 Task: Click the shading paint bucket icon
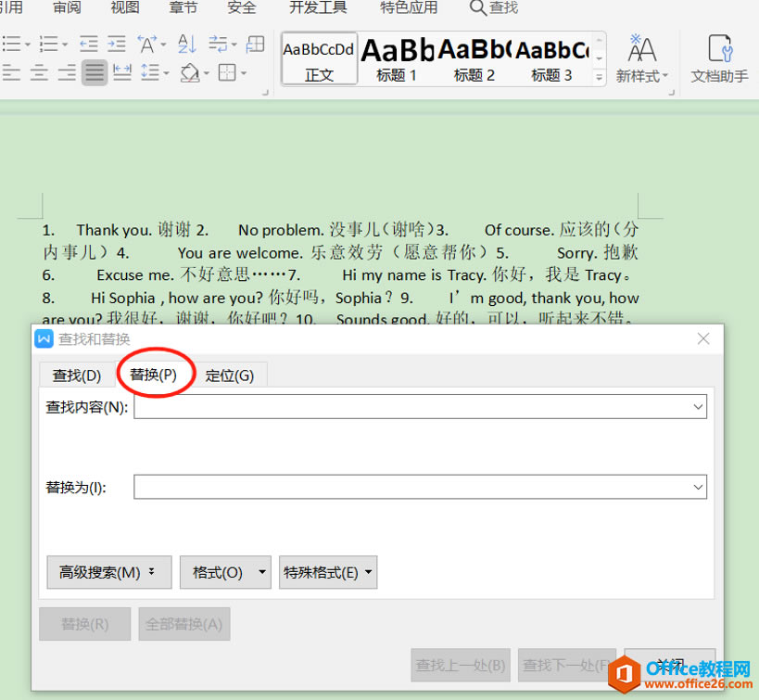[190, 73]
